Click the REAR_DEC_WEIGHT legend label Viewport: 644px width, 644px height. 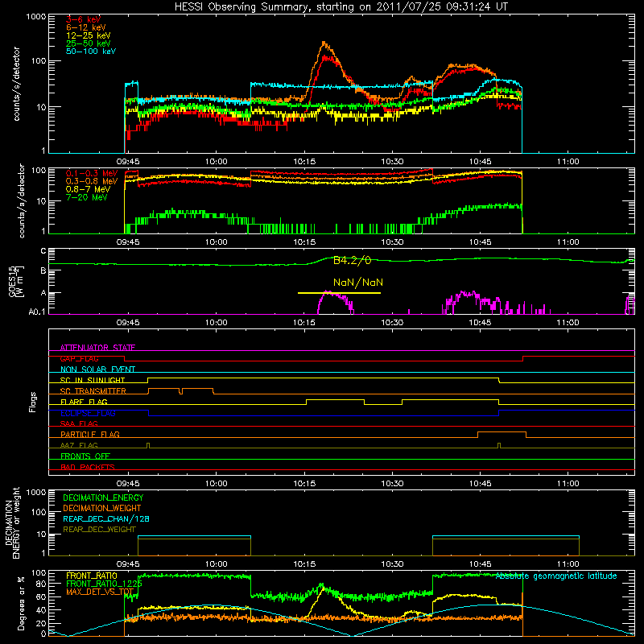(x=99, y=530)
